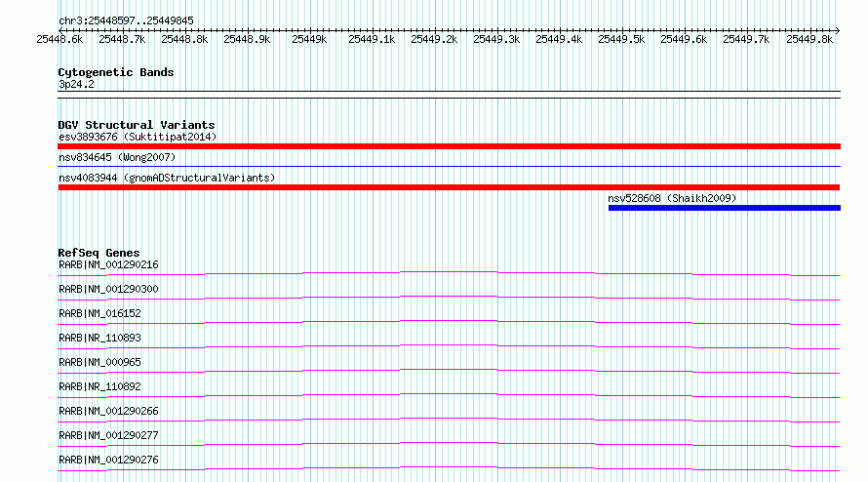868x482 pixels.
Task: Click the chr3:25448597..25449845 region label
Action: point(126,20)
